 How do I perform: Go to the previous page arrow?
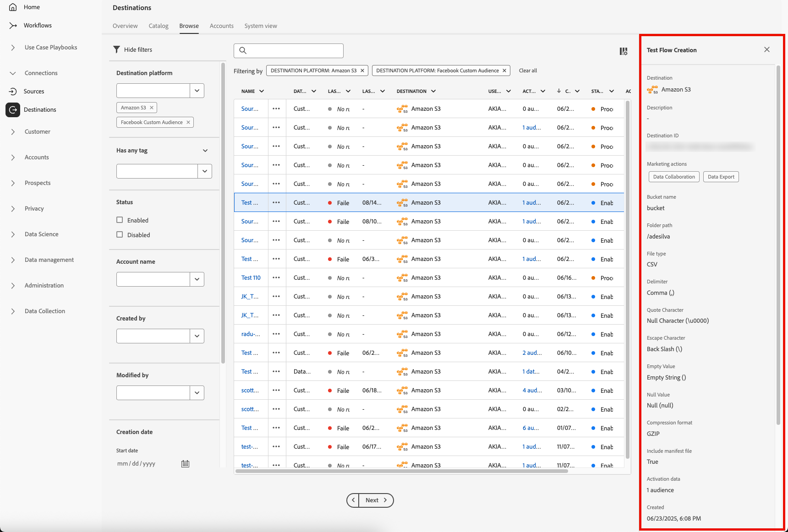(353, 500)
